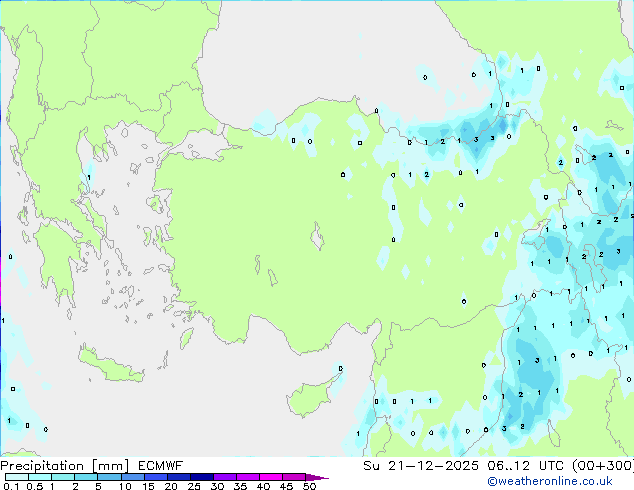Click legend swatch between 25 and 30
Image resolution: width=634 pixels, height=490 pixels.
201,477
